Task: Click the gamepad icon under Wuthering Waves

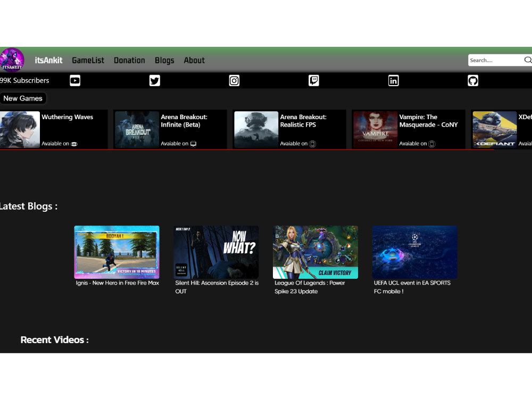Action: pos(74,144)
